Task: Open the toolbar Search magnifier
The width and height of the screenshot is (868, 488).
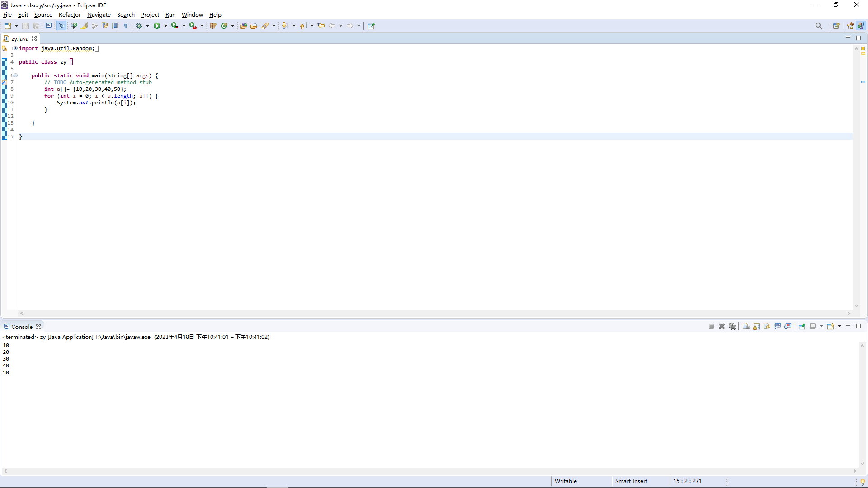Action: tap(818, 26)
